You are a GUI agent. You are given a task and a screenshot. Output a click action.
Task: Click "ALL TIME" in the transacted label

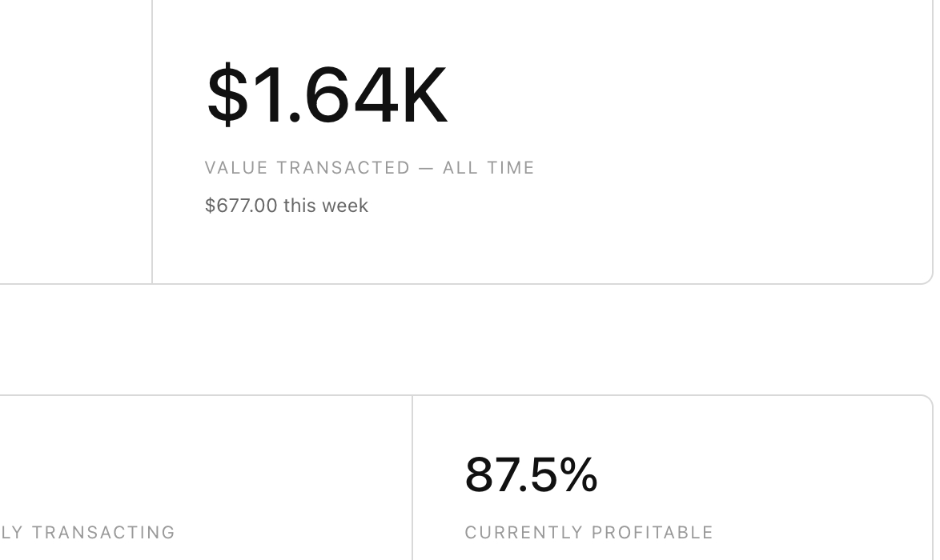pos(488,168)
